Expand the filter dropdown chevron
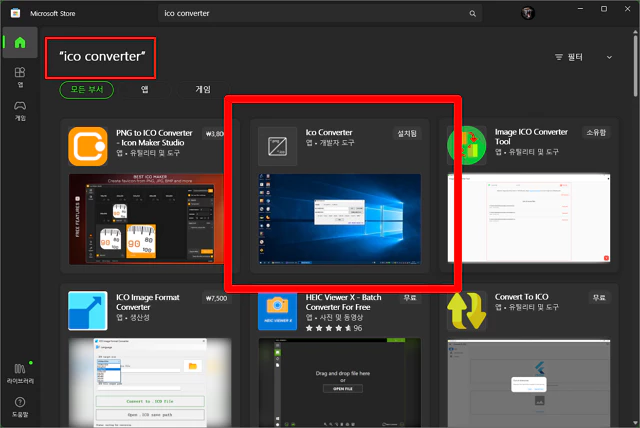The image size is (640, 428). pos(609,57)
